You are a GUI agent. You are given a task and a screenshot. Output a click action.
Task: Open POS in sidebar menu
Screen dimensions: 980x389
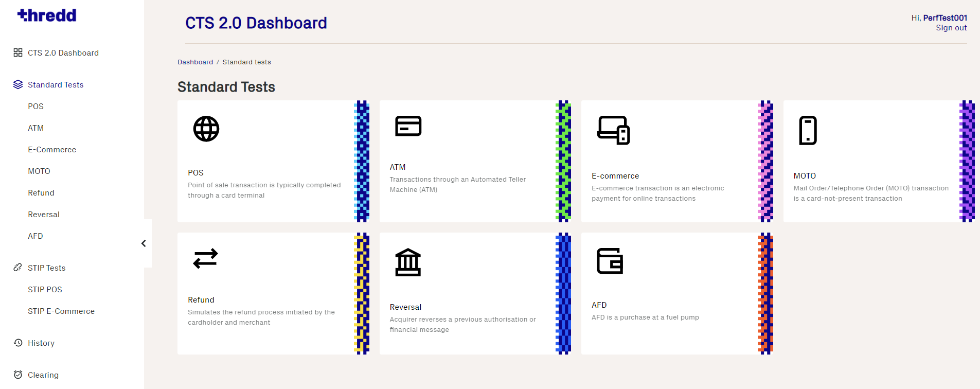35,106
